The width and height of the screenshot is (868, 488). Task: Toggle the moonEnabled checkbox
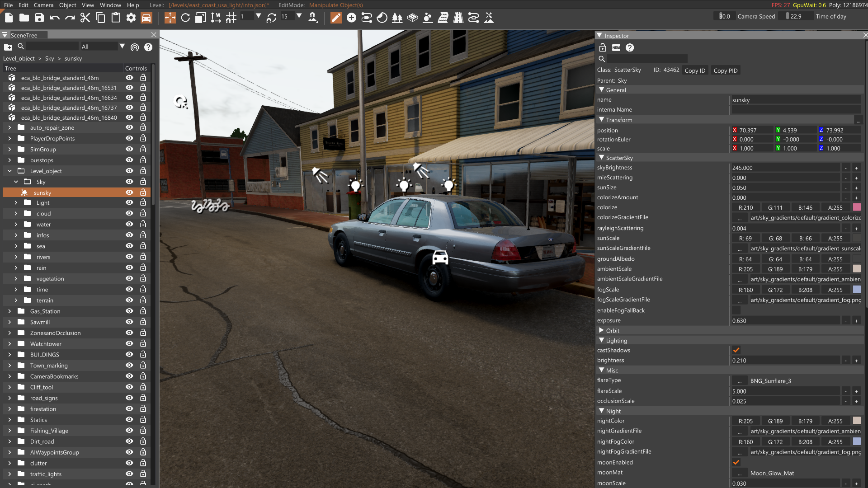point(736,462)
